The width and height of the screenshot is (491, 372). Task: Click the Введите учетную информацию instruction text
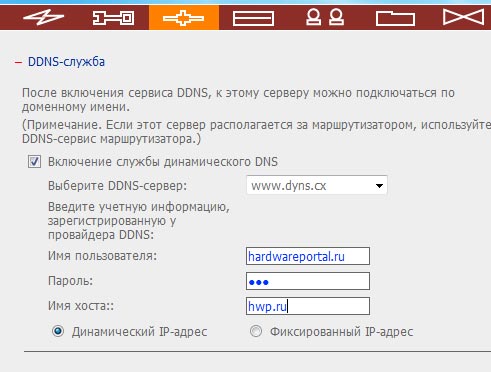click(139, 221)
